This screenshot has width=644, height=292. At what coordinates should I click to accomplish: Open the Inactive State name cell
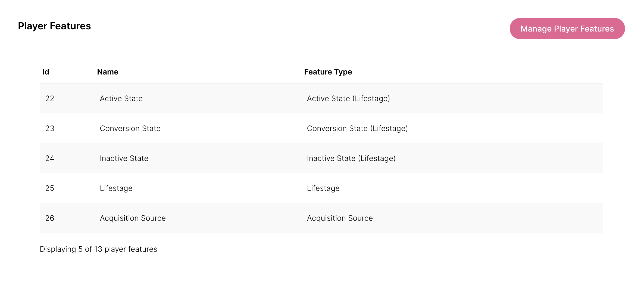pos(124,158)
